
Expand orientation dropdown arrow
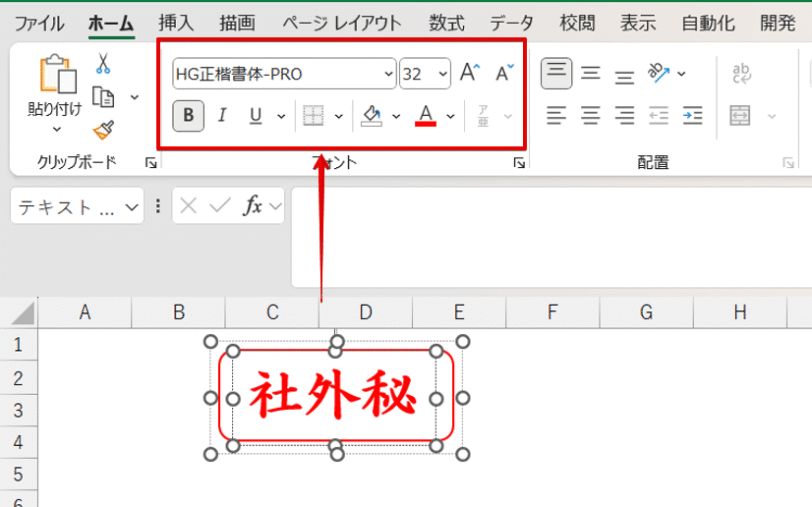pos(682,74)
